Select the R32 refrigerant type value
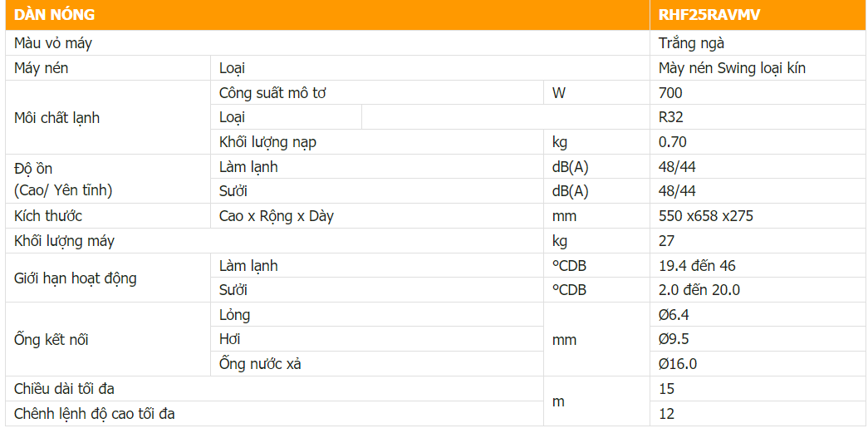868x433 pixels. click(x=671, y=117)
